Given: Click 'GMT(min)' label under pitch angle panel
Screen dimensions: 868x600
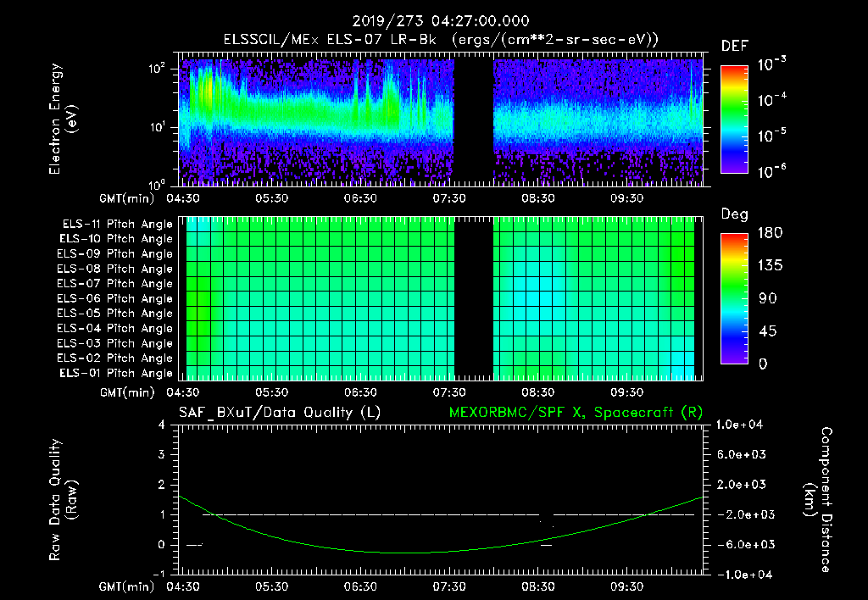Looking at the screenshot, I should click(x=127, y=392).
